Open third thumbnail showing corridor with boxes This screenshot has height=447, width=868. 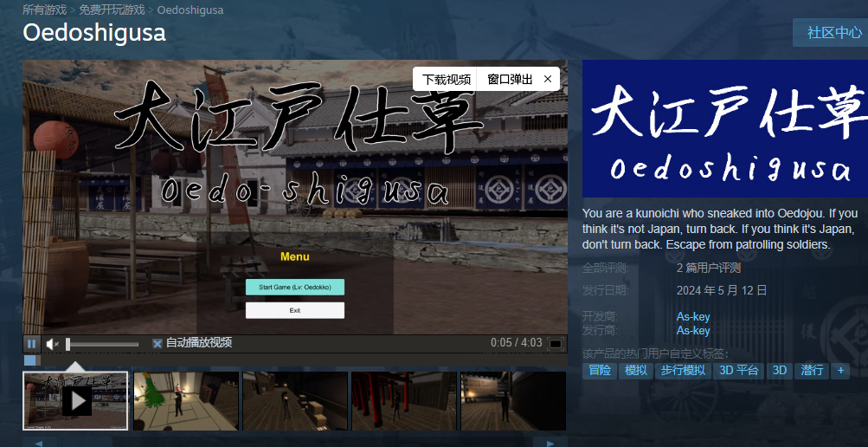point(295,401)
